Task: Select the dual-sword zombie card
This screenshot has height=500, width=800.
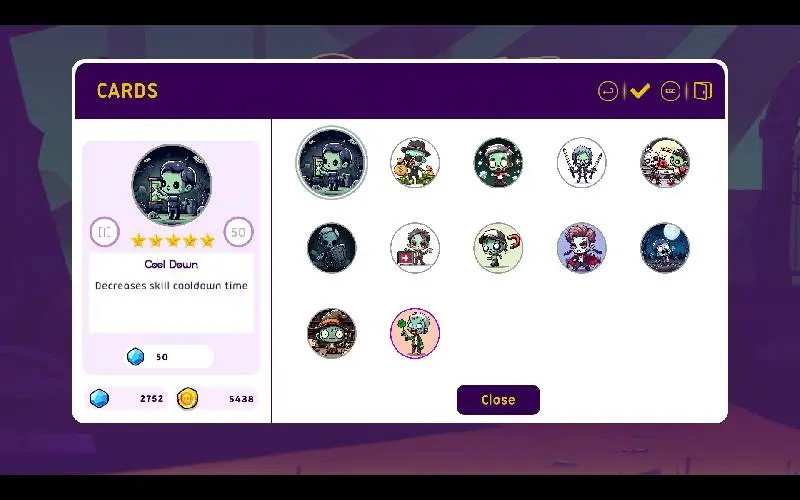Action: click(581, 162)
